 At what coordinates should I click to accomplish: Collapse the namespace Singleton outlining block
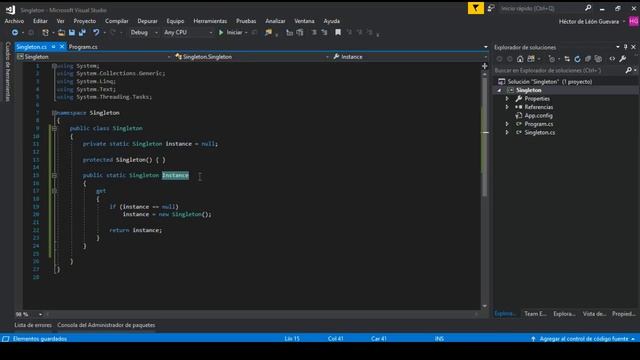[54, 113]
